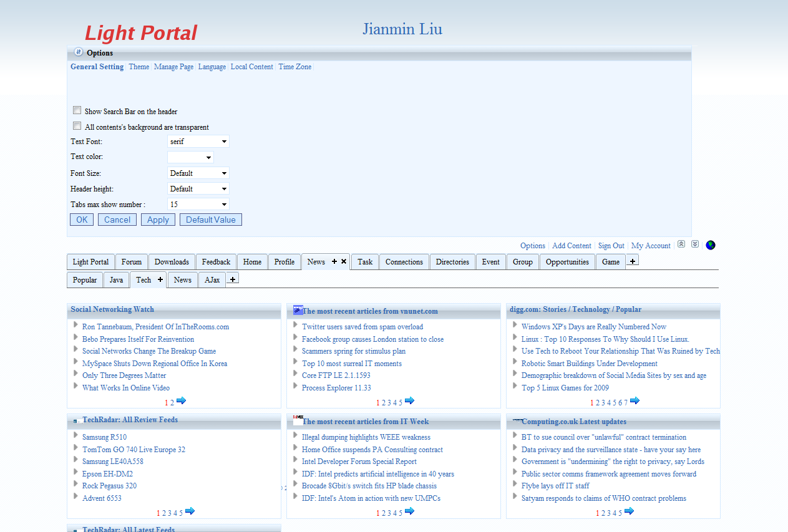The width and height of the screenshot is (788, 532).
Task: Open 'Intel Developer Forum Special Report'
Action: [x=359, y=462]
